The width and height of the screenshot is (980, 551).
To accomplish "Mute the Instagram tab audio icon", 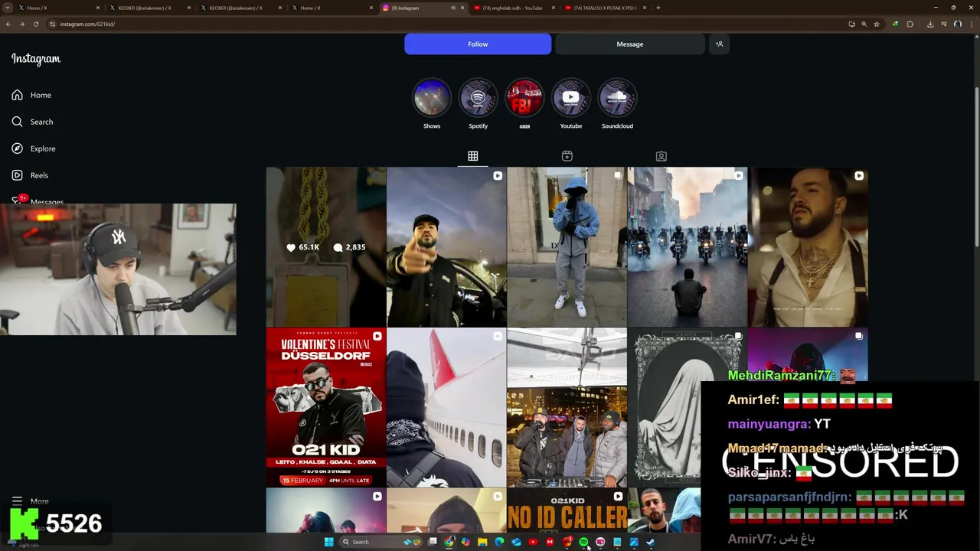I will tap(452, 8).
